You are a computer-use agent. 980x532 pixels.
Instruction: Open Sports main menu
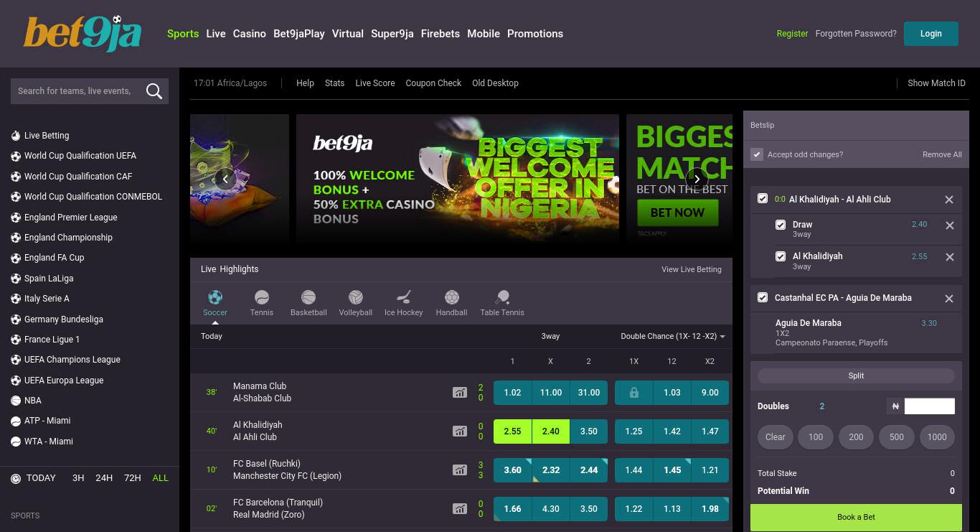[183, 34]
